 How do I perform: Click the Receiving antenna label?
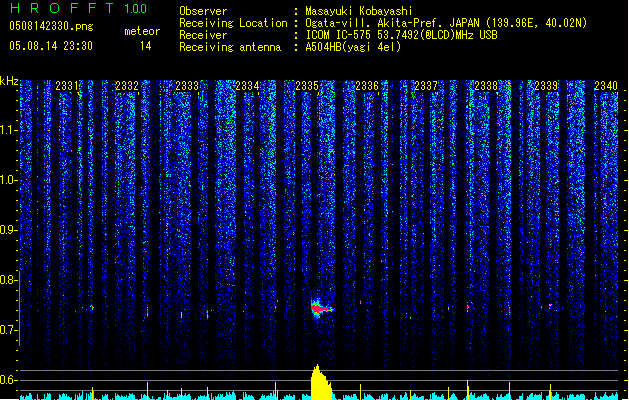[x=230, y=47]
